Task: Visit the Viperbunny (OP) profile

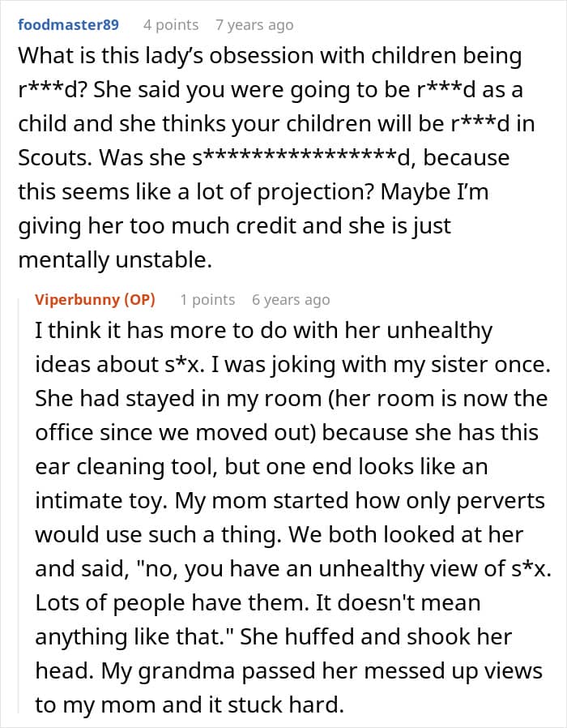Action: tap(95, 299)
